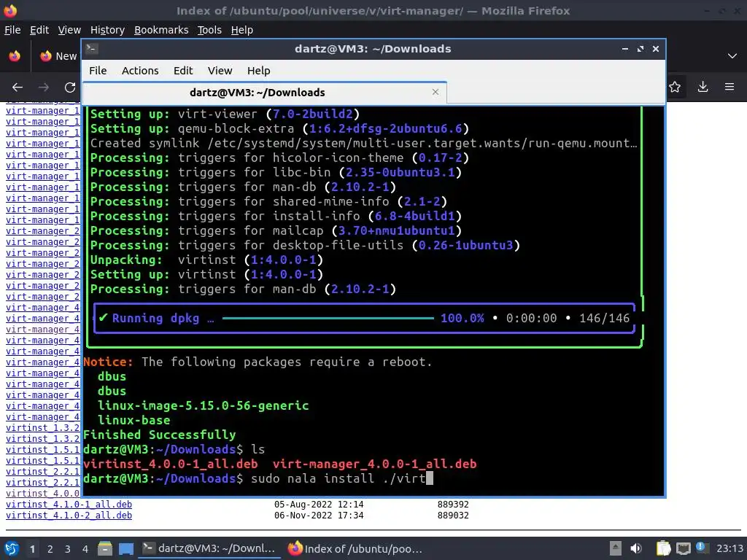This screenshot has height=560, width=747.
Task: Expand the Firefox list-all-tabs chevron
Action: click(x=732, y=56)
